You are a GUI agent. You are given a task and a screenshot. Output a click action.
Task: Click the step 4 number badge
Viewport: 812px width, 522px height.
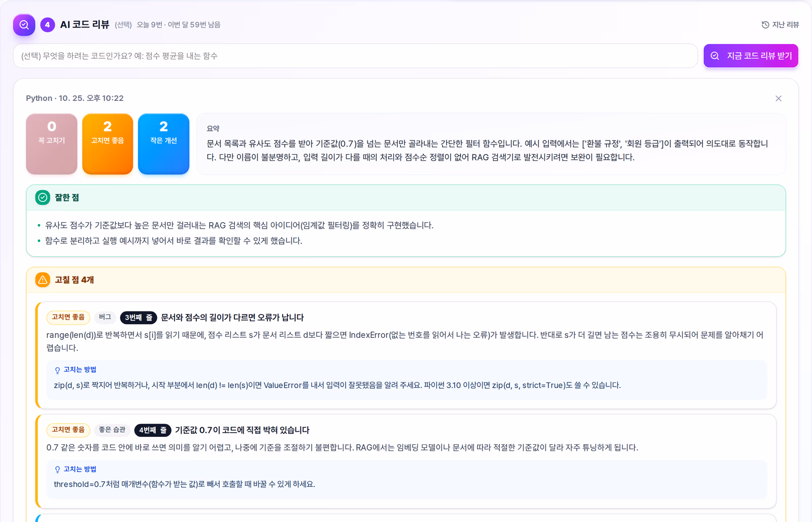[48, 25]
